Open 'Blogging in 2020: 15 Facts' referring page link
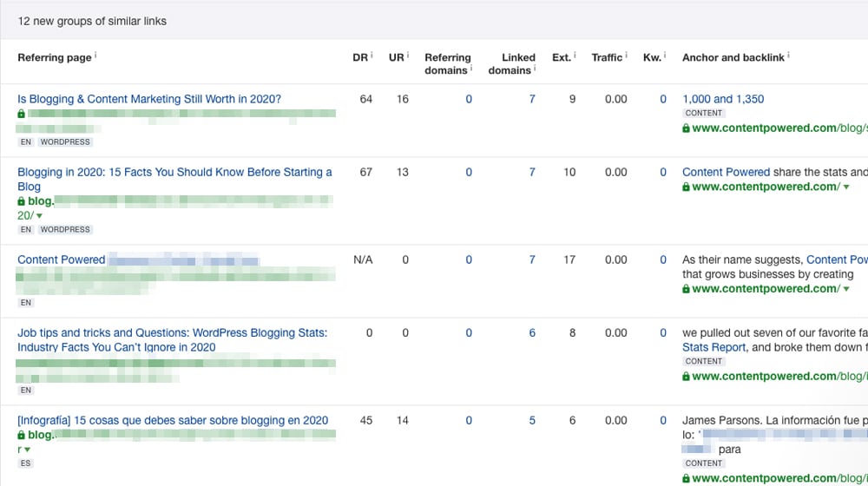Viewport: 868px width, 486px height. coord(174,180)
